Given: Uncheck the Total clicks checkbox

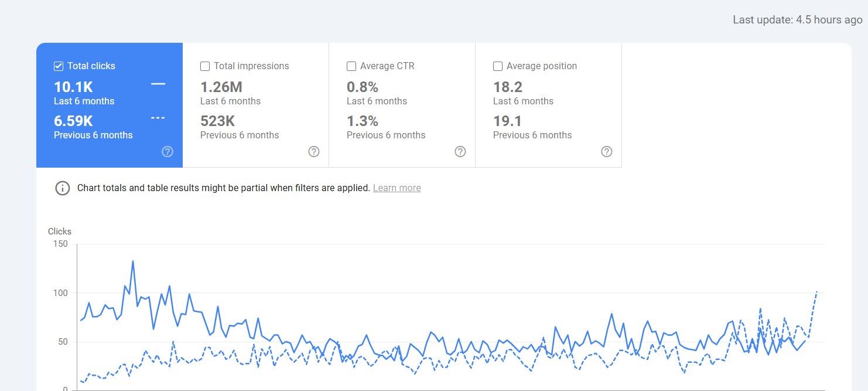Looking at the screenshot, I should pyautogui.click(x=59, y=66).
